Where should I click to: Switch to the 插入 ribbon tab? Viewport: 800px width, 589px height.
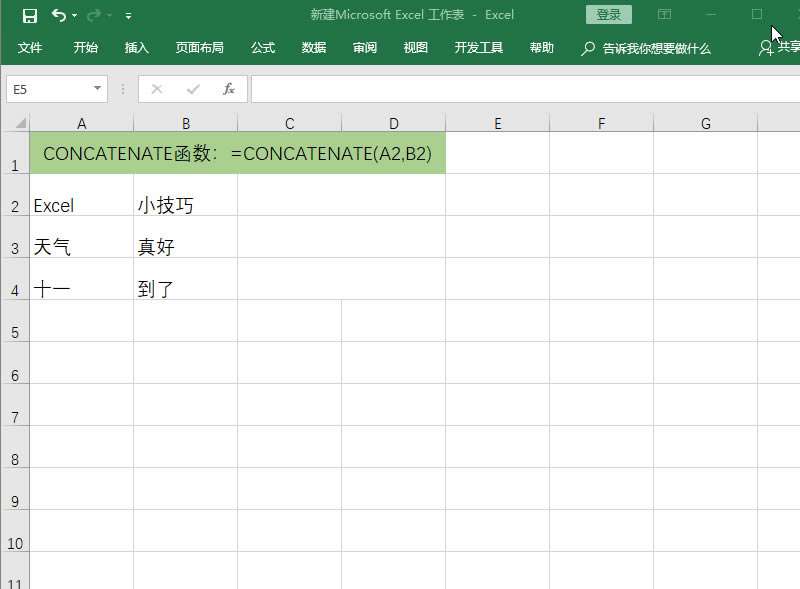(136, 48)
